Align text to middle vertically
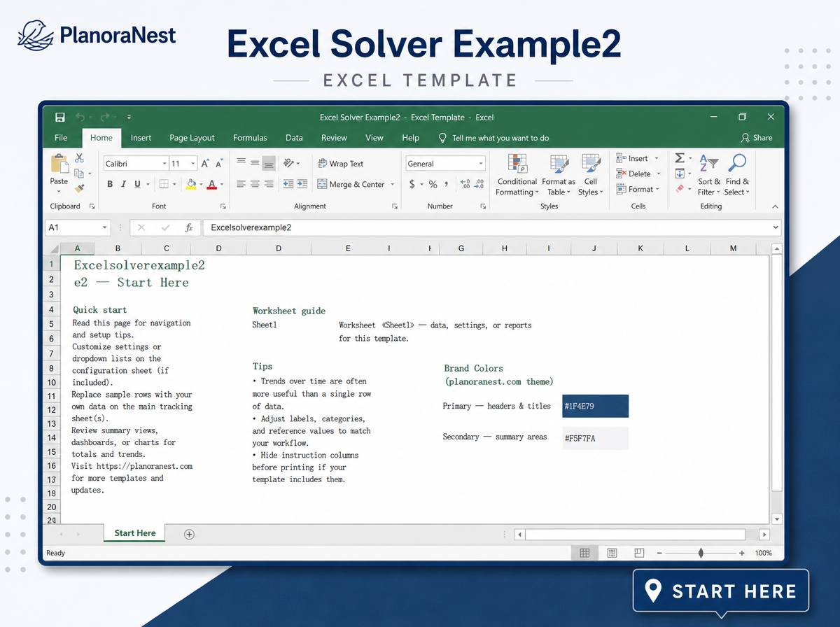 [x=255, y=162]
